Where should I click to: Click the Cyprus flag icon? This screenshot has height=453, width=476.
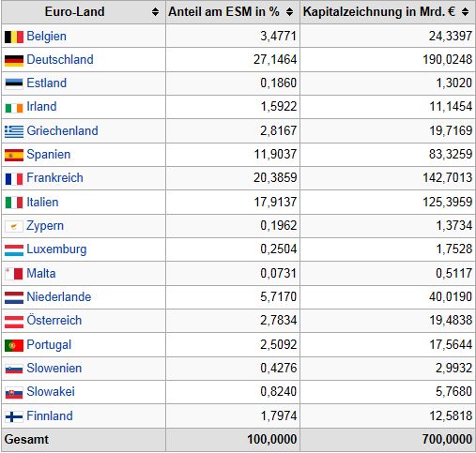[14, 227]
